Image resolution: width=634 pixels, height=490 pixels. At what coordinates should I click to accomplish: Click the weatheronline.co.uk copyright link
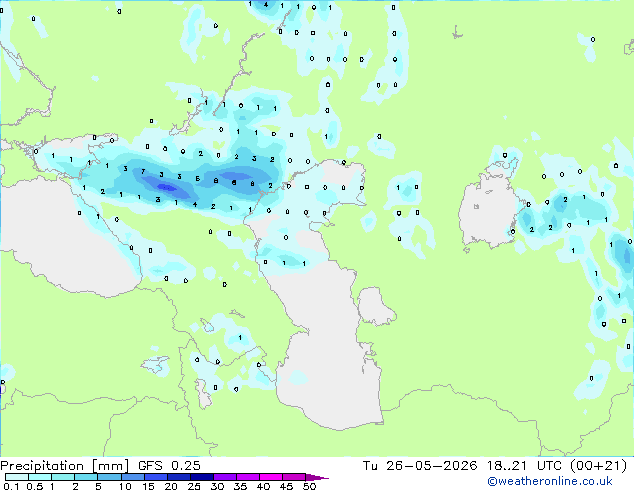[550, 481]
